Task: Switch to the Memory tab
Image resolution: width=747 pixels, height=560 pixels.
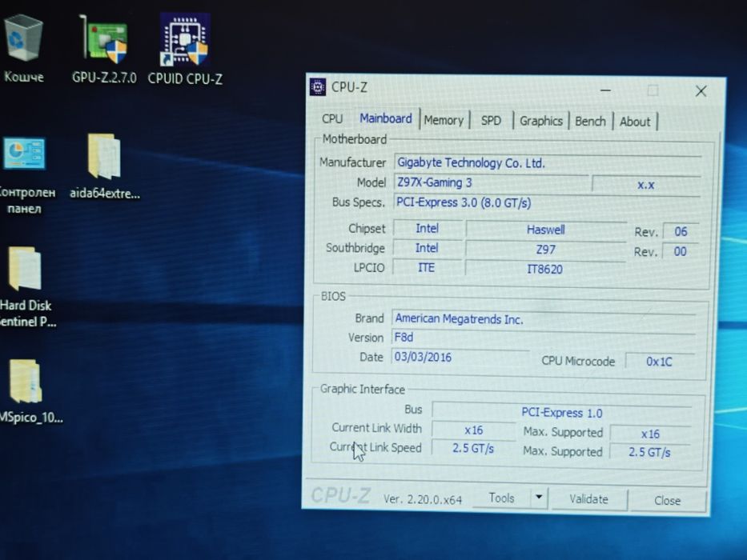Action: coord(444,120)
